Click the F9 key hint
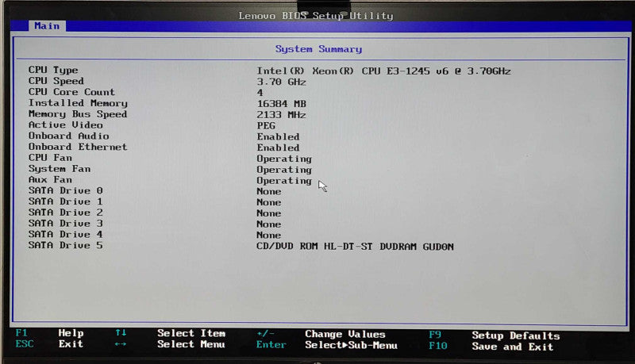The width and height of the screenshot is (635, 364). tap(435, 335)
